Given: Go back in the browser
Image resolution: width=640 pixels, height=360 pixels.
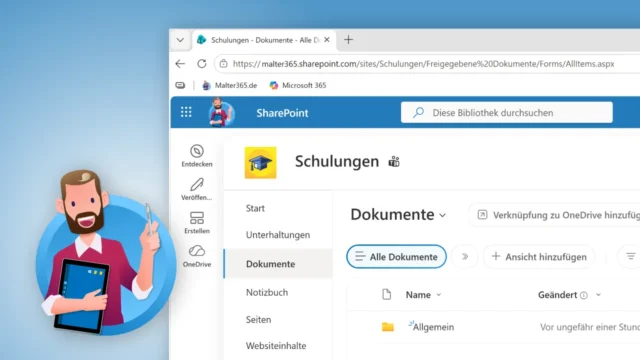Looking at the screenshot, I should (x=180, y=64).
